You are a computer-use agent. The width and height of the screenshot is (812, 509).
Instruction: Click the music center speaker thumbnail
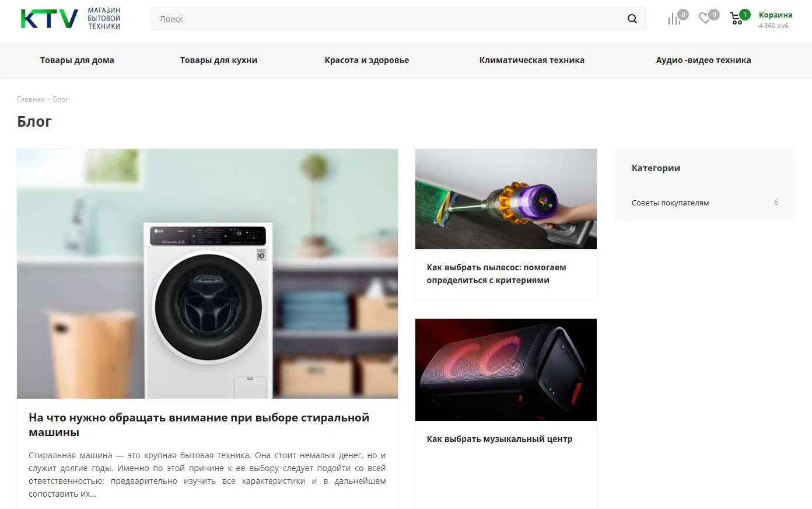click(x=506, y=369)
